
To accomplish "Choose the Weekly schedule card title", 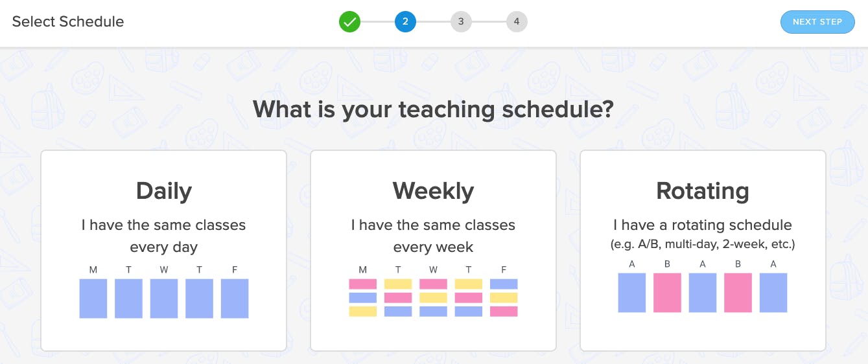I will click(x=433, y=191).
